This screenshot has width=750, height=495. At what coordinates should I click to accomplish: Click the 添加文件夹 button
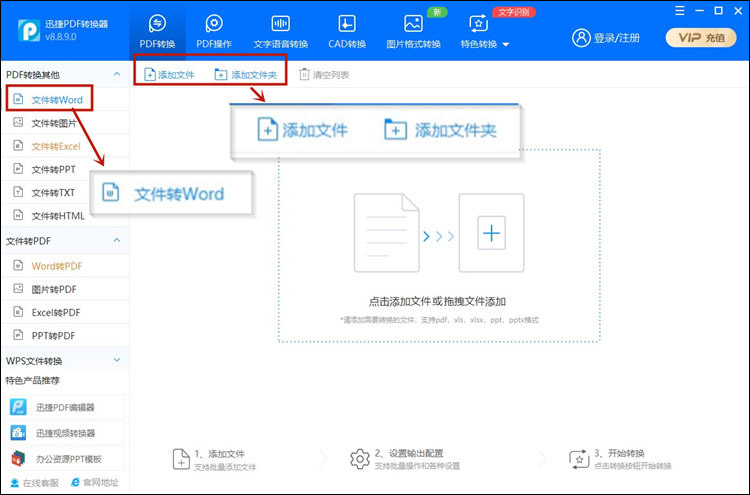pyautogui.click(x=245, y=74)
